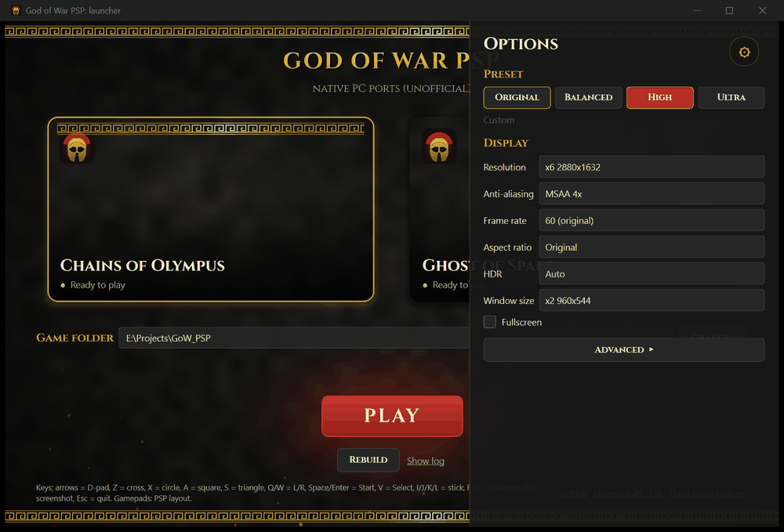
Task: Open the Aspect ratio dropdown
Action: point(652,247)
